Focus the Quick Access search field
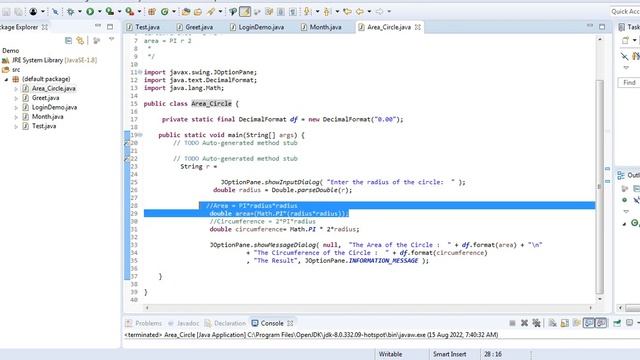The height and width of the screenshot is (360, 640). point(625,12)
